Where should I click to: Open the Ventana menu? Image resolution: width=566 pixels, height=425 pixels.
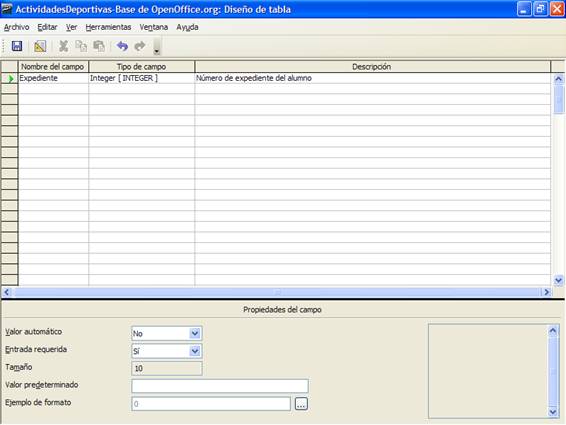point(154,27)
